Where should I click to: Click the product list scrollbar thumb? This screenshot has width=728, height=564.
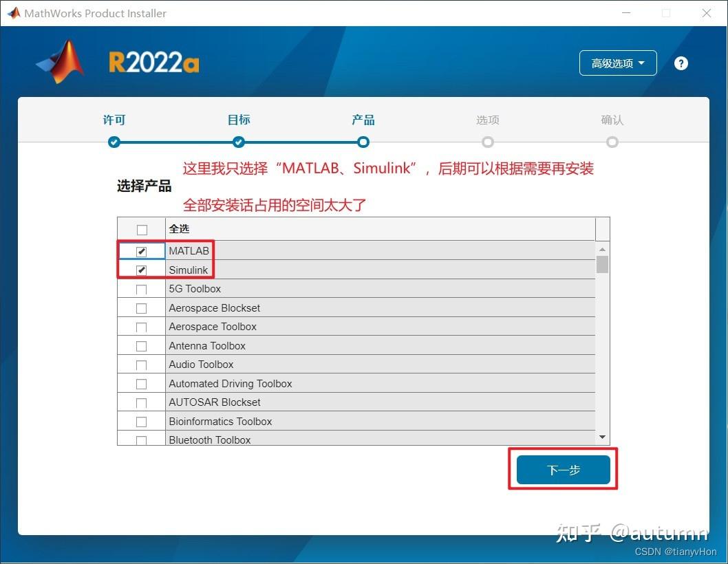602,265
